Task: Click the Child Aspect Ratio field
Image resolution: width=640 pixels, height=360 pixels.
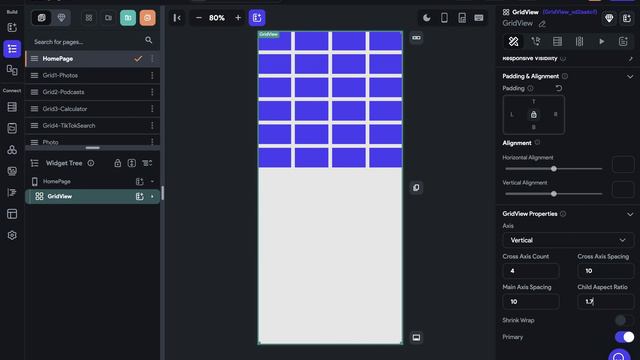Action: click(x=606, y=302)
